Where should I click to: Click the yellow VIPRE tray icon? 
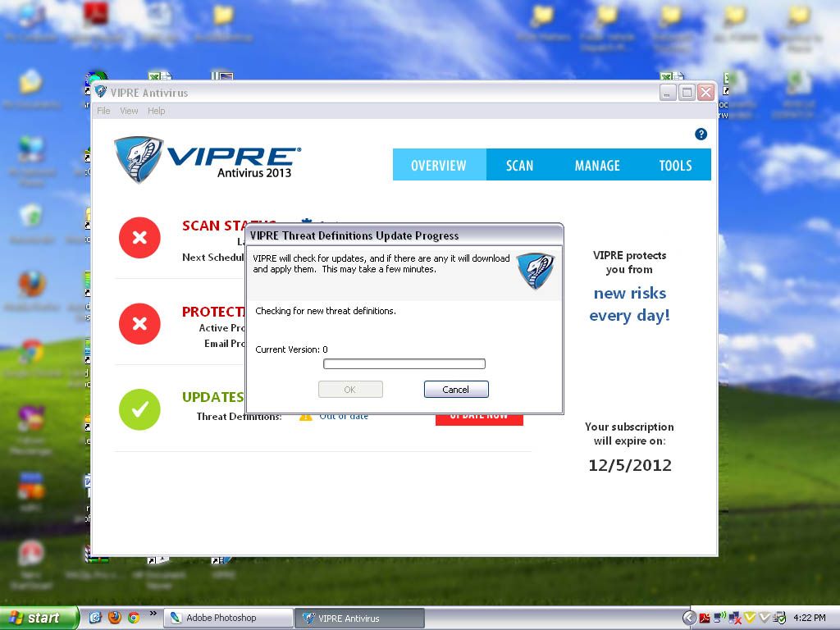pos(750,619)
